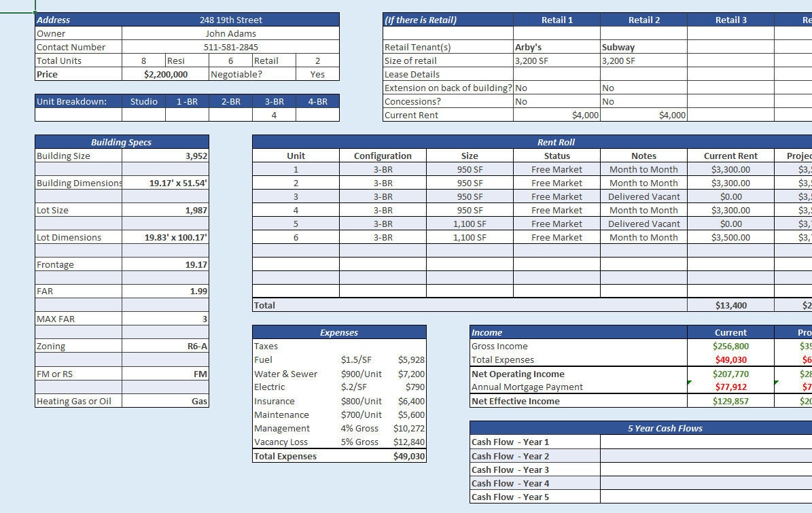Click the rent roll Total cell $13,400

pos(730,305)
